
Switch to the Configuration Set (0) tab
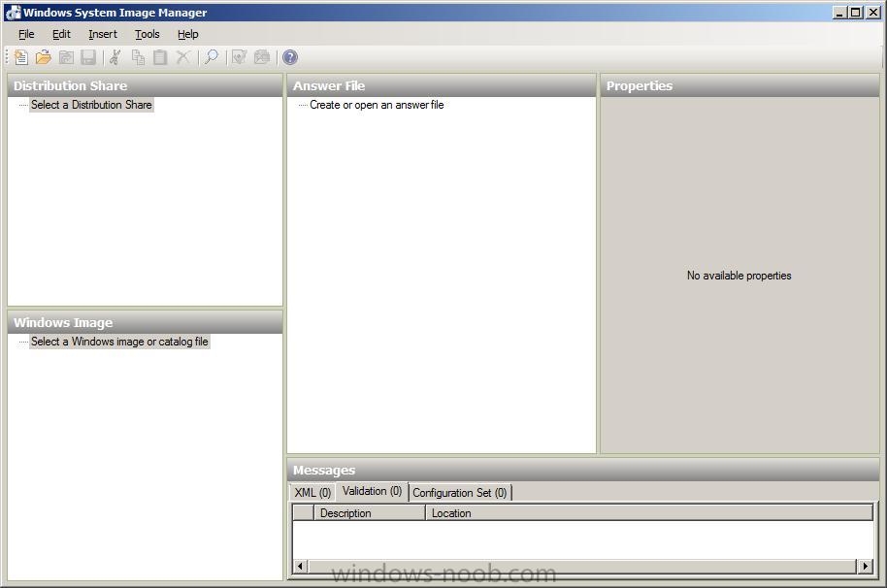pyautogui.click(x=459, y=493)
